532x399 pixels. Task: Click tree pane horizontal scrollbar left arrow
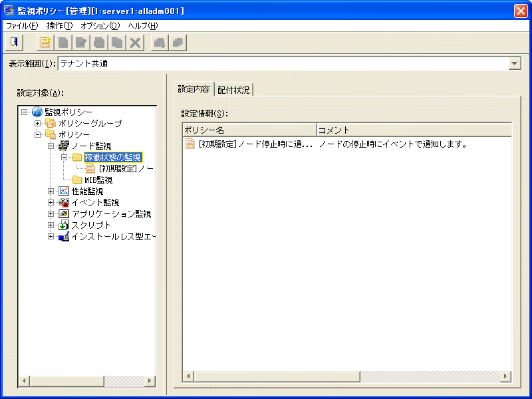click(x=24, y=380)
